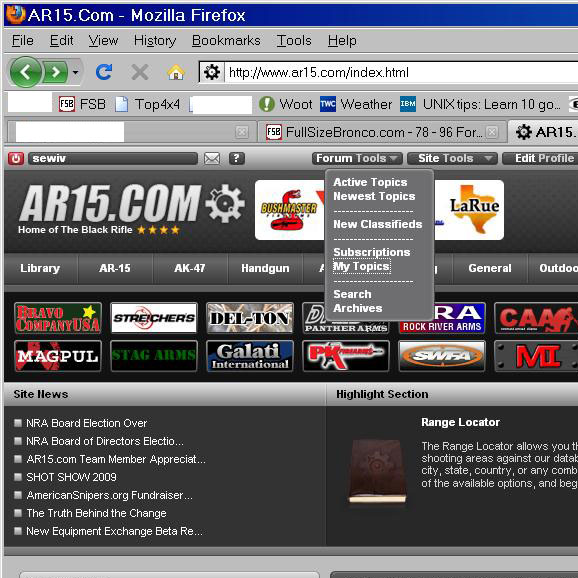Viewport: 578px width, 578px height.
Task: Open the IBM UNIX tips bookmark
Action: click(x=481, y=104)
